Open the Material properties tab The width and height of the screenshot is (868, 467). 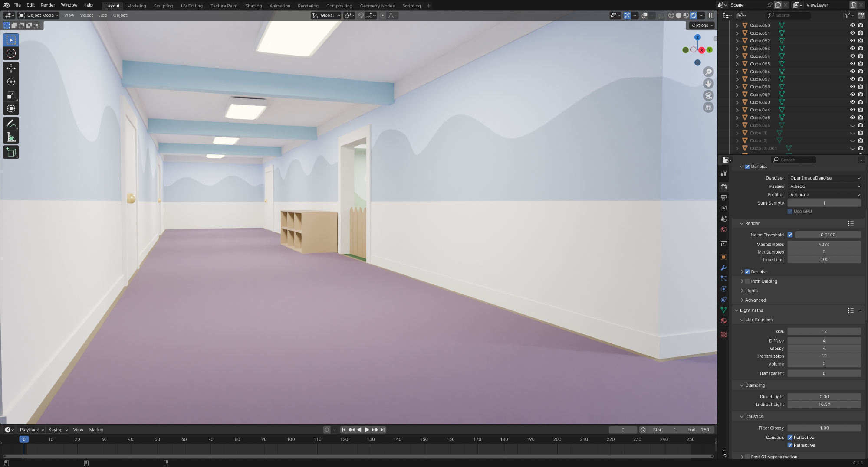(723, 321)
